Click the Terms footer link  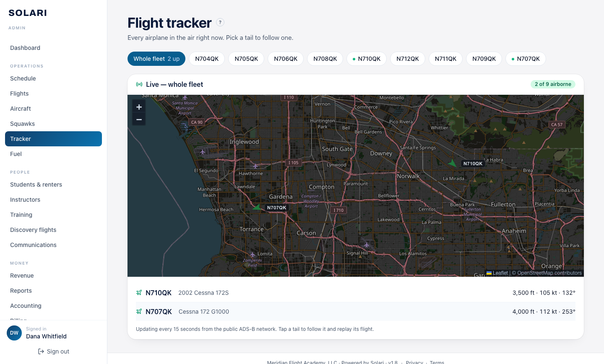pyautogui.click(x=437, y=362)
